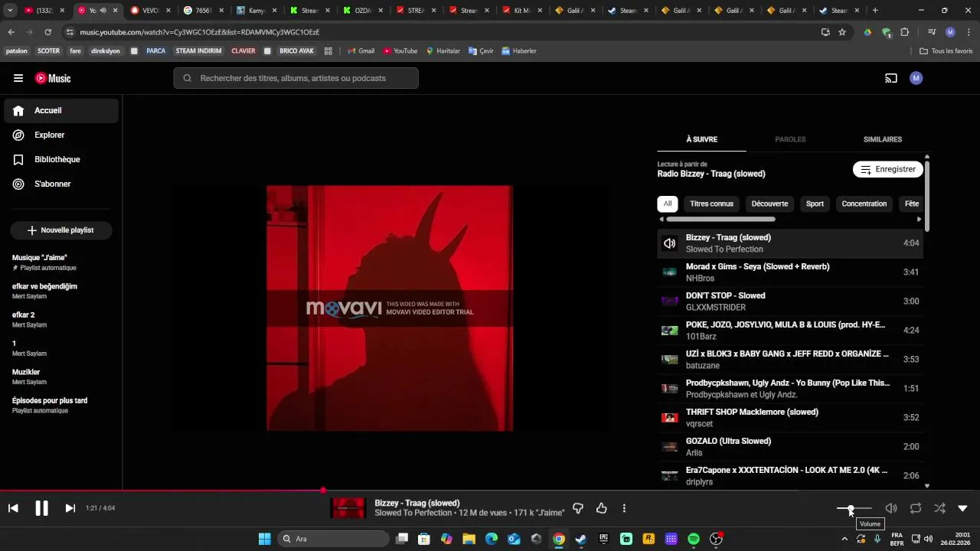Image resolution: width=980 pixels, height=551 pixels.
Task: Open S'abonner in the sidebar
Action: [x=61, y=184]
